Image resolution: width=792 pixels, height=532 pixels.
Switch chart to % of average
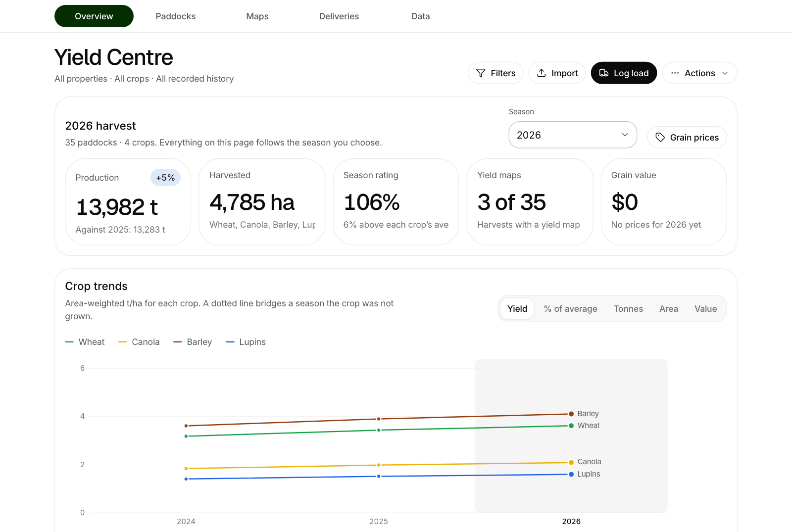(570, 309)
